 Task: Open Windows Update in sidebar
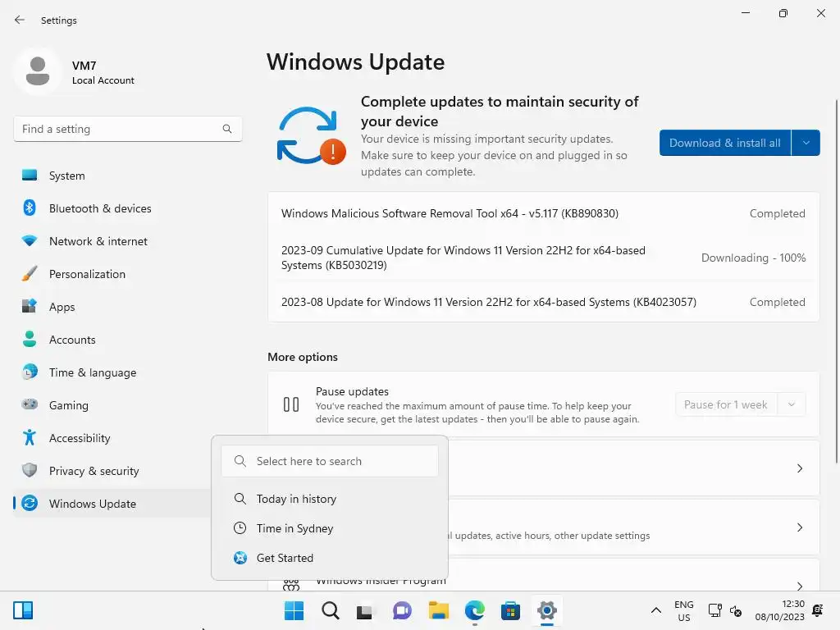pos(112,504)
